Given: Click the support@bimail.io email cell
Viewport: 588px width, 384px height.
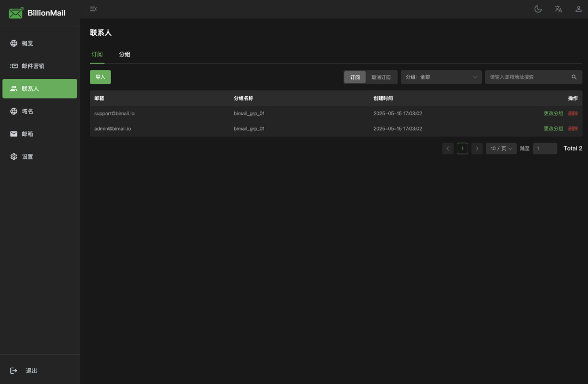Looking at the screenshot, I should (x=114, y=114).
